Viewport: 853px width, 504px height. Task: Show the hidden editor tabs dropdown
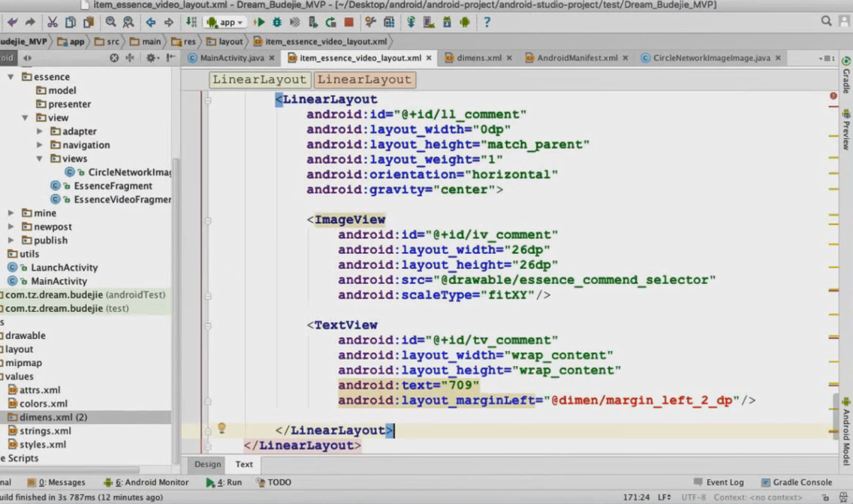click(827, 58)
